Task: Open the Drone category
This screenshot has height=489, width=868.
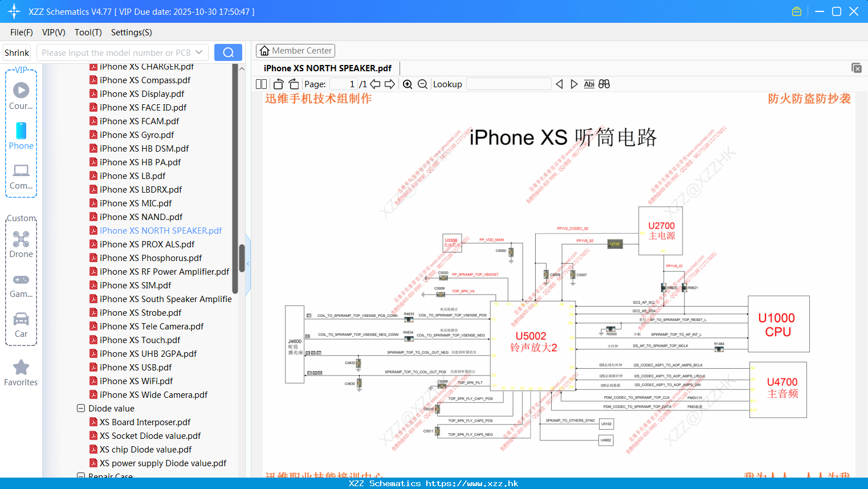Action: (x=21, y=244)
